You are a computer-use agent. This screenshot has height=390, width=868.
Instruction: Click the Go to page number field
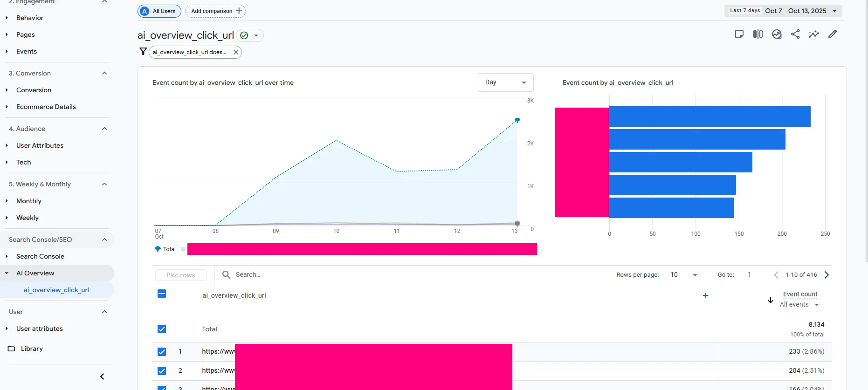click(x=750, y=275)
